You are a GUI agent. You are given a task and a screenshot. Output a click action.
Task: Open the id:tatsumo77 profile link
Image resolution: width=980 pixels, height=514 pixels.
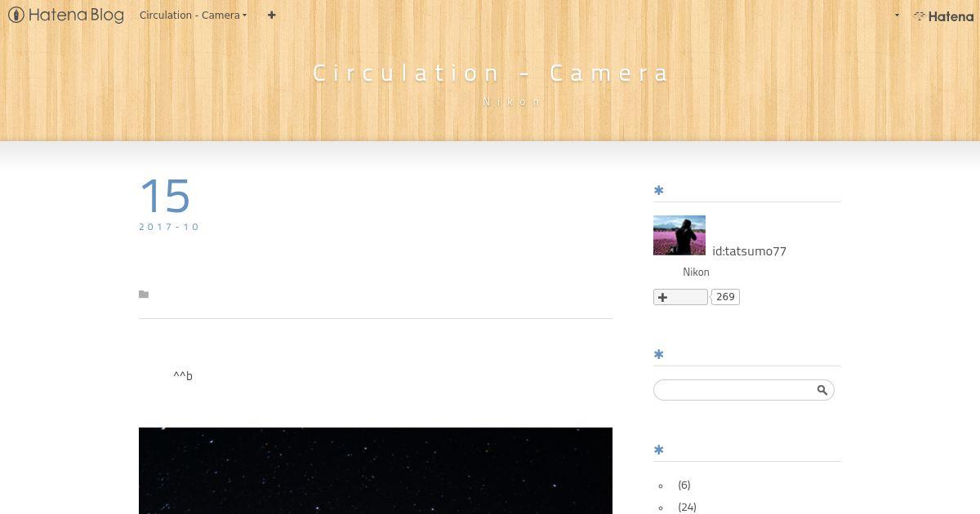(749, 251)
